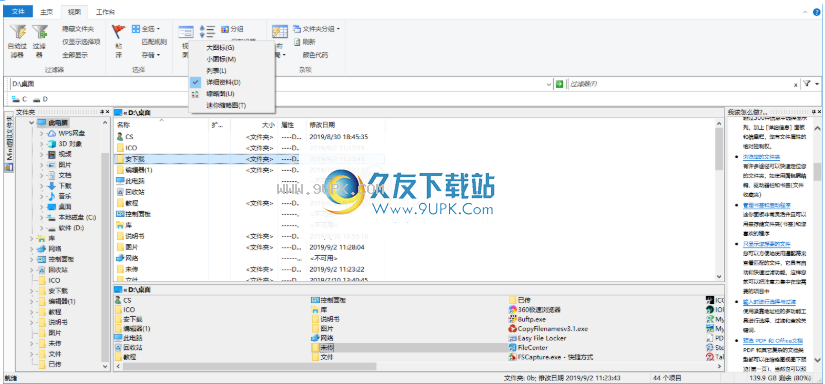This screenshot has width=825, height=384.
Task: Open the 文件夹分组 dropdown
Action: [338, 29]
